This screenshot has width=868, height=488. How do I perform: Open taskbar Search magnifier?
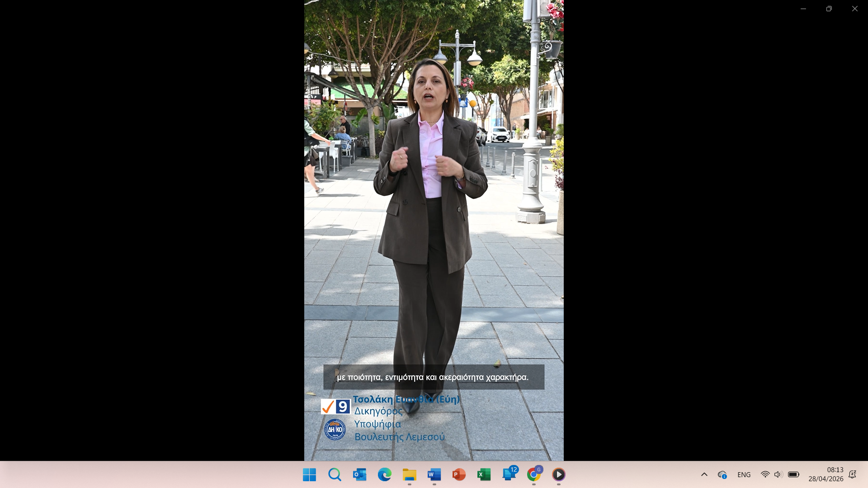(335, 474)
